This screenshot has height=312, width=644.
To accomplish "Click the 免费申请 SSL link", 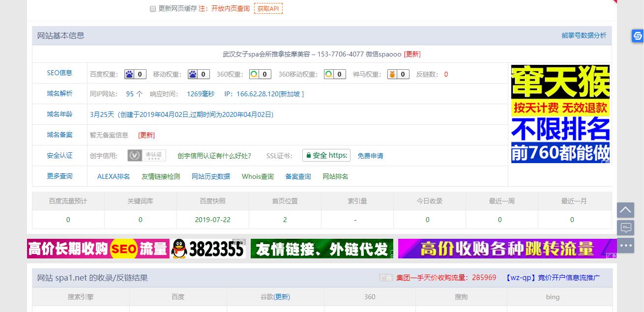I will (370, 156).
